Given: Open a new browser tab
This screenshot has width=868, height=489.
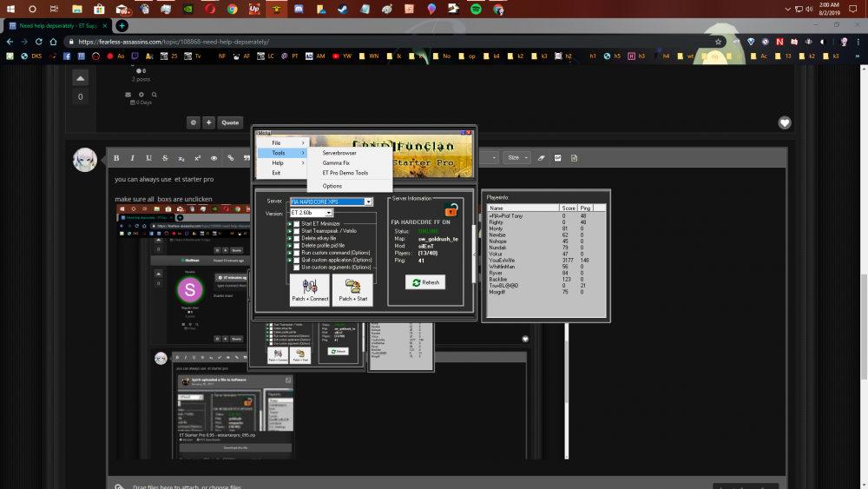Looking at the screenshot, I should click(122, 25).
